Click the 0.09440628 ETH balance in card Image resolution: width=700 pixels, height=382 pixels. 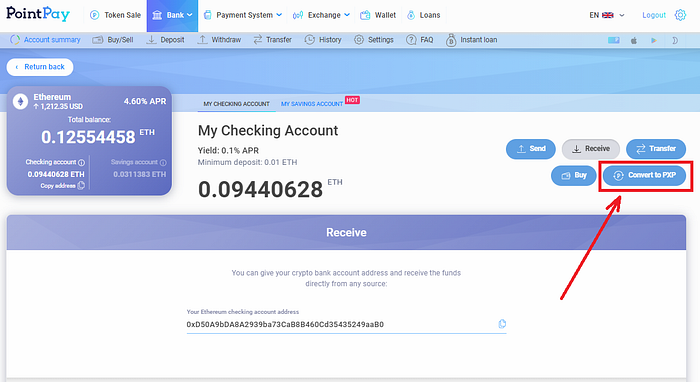(56, 174)
